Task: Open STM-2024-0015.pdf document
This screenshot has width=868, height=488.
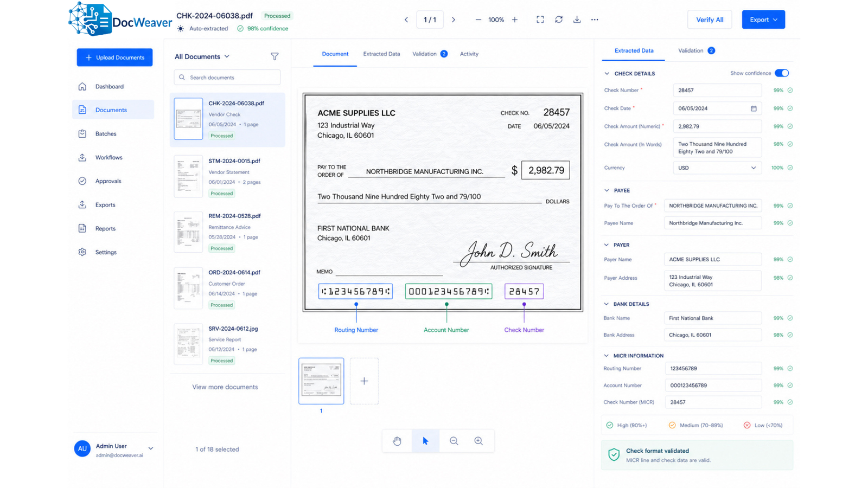Action: [x=227, y=177]
